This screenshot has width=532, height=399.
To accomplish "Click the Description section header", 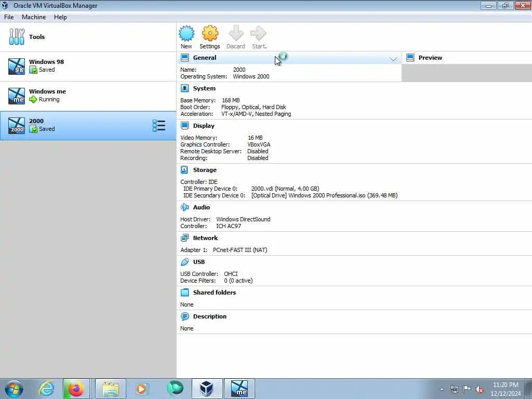I will (210, 316).
